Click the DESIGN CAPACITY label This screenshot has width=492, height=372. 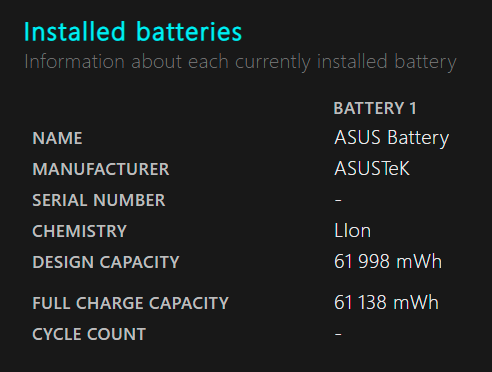pyautogui.click(x=106, y=262)
